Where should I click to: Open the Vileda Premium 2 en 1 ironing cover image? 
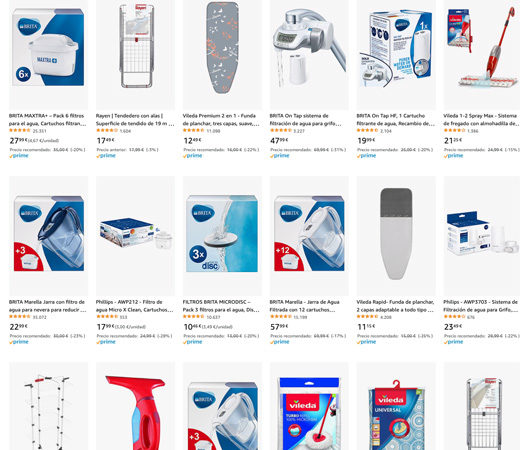222,47
